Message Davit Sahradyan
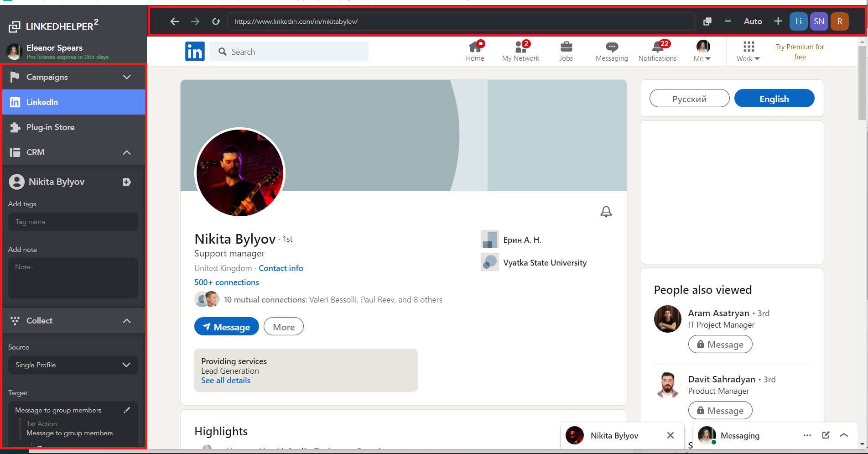This screenshot has height=454, width=868. point(720,410)
